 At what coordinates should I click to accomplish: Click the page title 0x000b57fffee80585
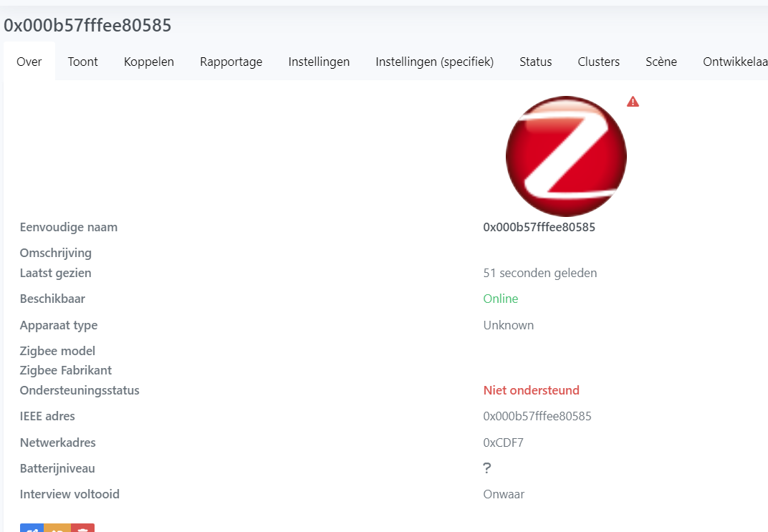[87, 26]
